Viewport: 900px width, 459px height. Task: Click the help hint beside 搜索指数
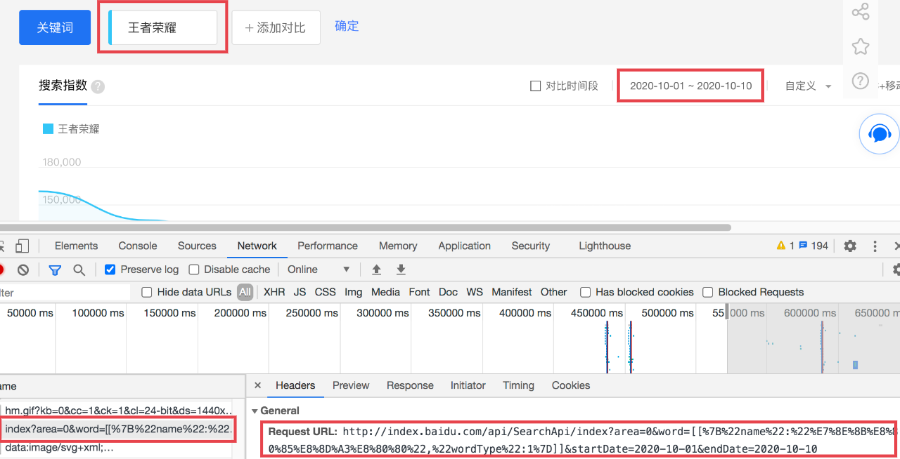pos(98,87)
